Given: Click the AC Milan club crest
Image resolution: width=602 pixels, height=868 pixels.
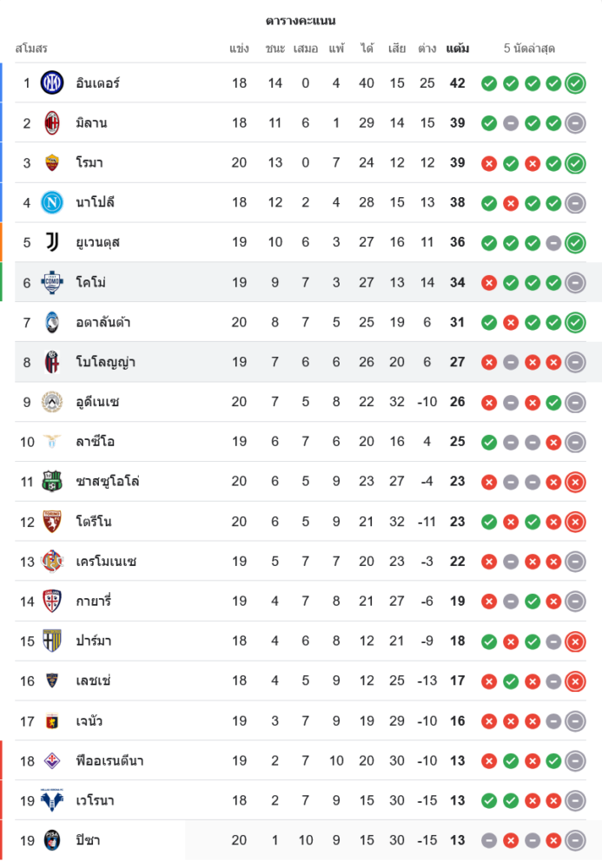Looking at the screenshot, I should [52, 123].
